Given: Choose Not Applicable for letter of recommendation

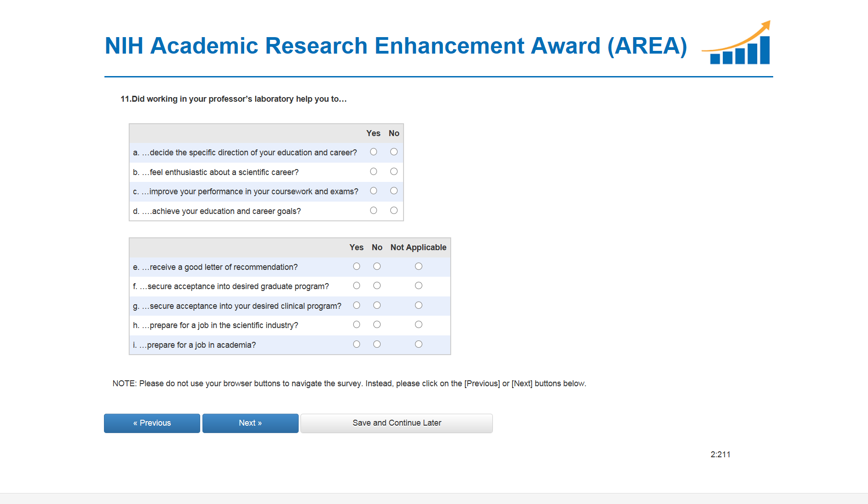Looking at the screenshot, I should point(419,267).
